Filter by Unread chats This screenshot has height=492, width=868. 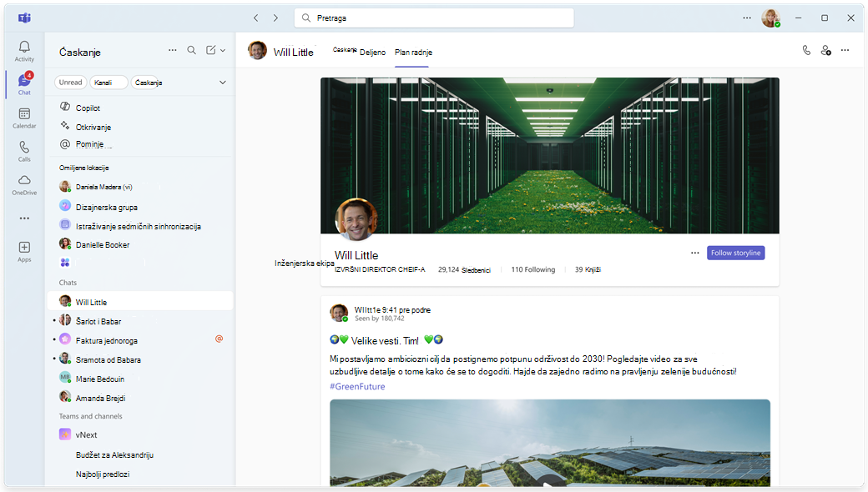[x=70, y=83]
